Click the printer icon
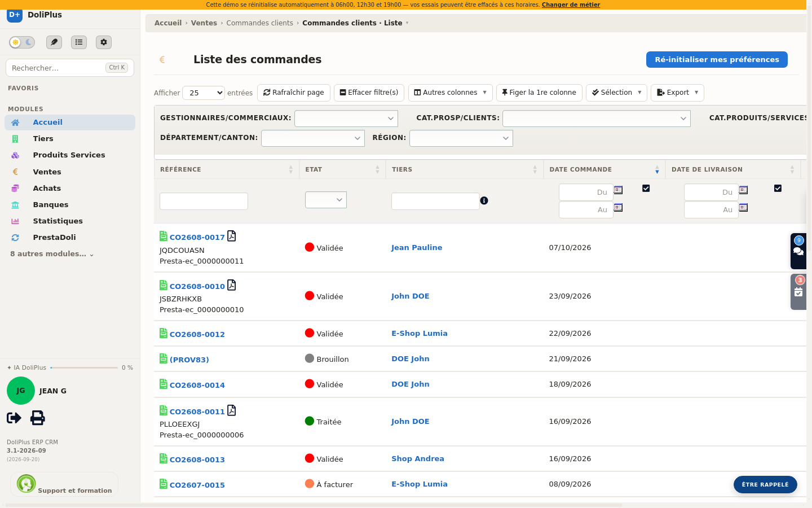The width and height of the screenshot is (812, 508). pos(38,418)
